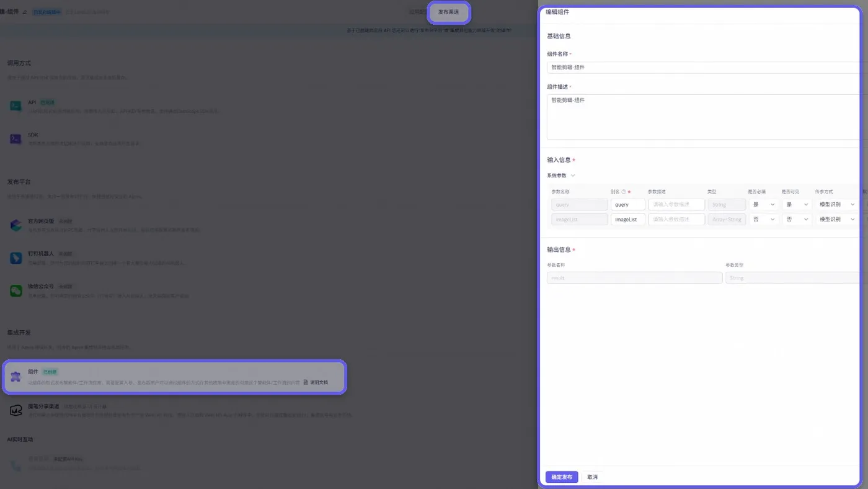Fill the 参数描述 field for imageList row
The width and height of the screenshot is (868, 489).
tap(676, 219)
